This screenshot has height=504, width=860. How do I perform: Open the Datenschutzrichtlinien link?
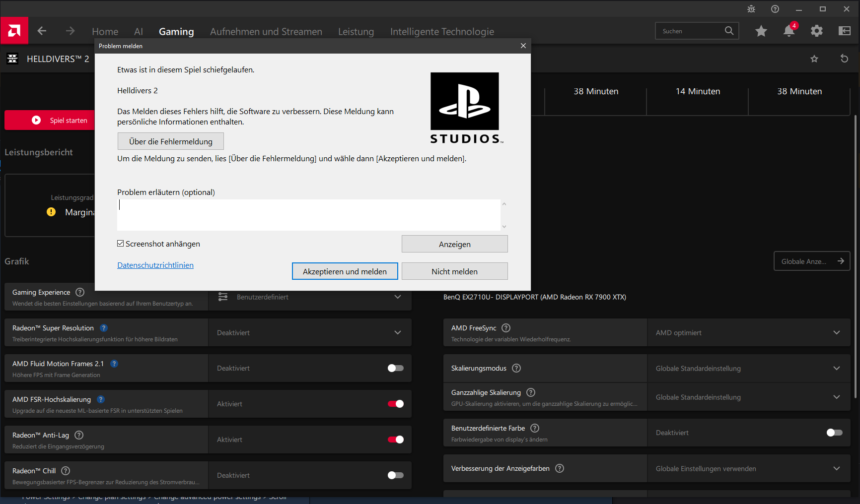point(155,265)
